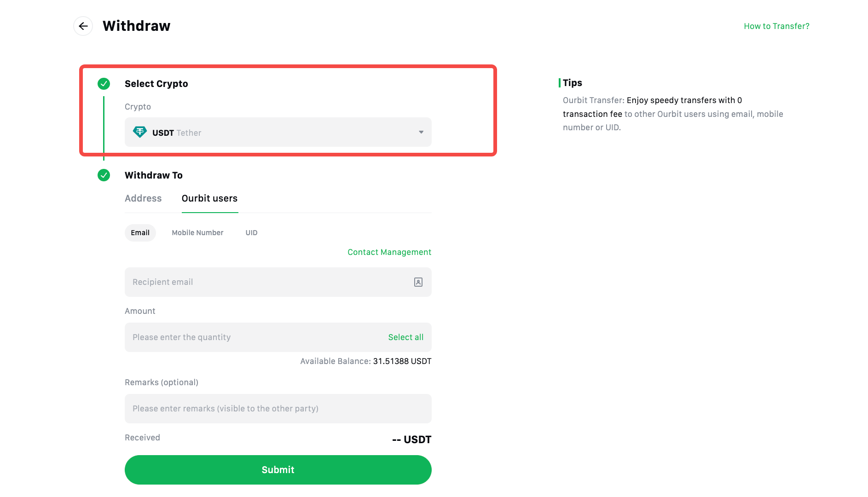This screenshot has height=497, width=868.
Task: Click the Select Crypto green checkmark
Action: click(x=104, y=84)
